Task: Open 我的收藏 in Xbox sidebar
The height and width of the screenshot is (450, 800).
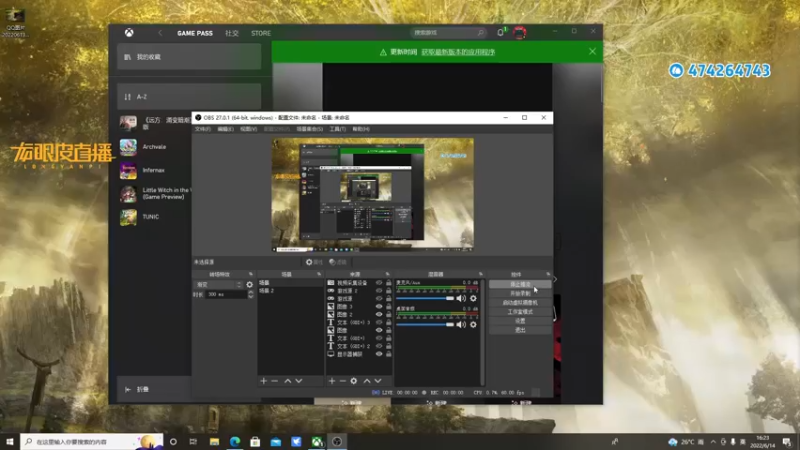Action: 189,57
